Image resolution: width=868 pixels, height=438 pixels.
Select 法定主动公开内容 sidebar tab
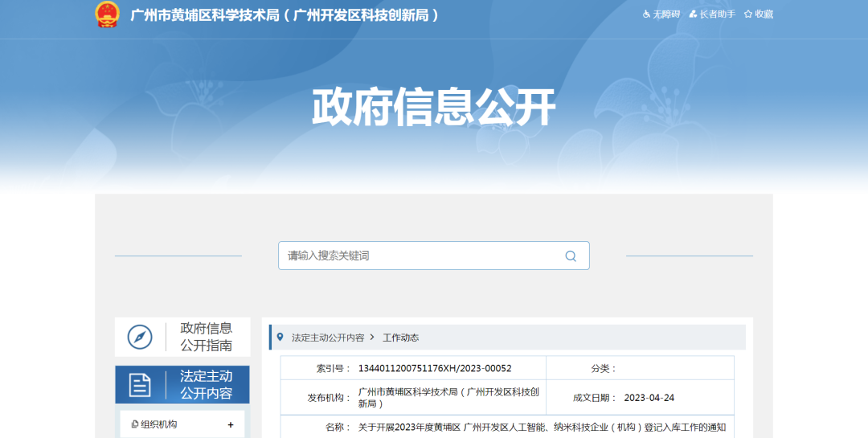[182, 384]
